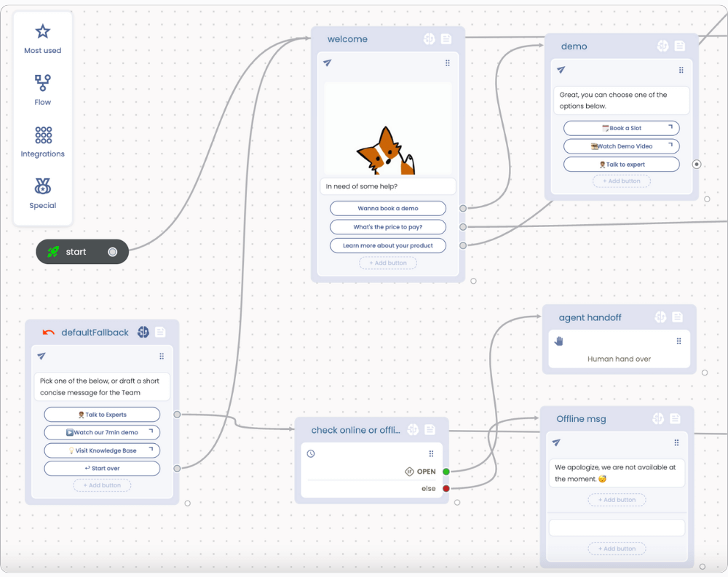
Task: Click the Start over option in defaultFallback
Action: (x=102, y=468)
